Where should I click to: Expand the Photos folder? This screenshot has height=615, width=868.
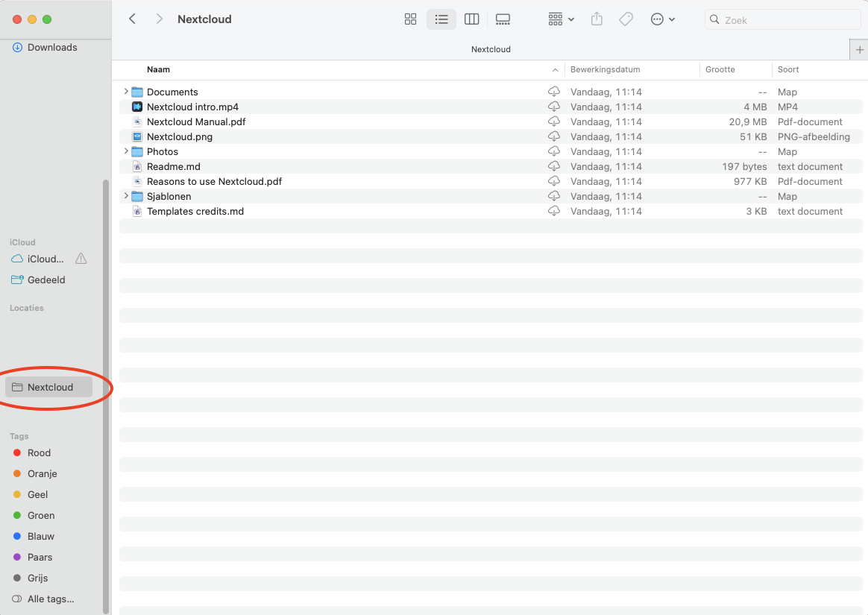[126, 151]
